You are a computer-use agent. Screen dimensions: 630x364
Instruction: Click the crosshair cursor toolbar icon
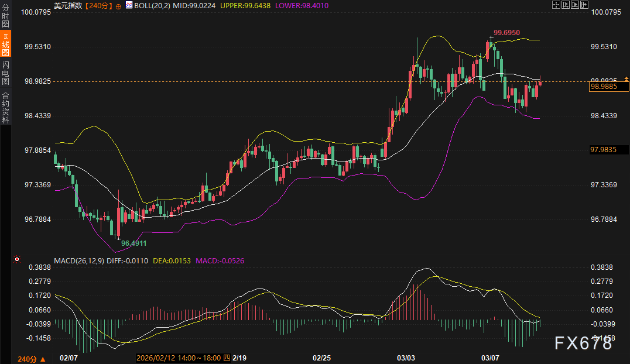pyautogui.click(x=556, y=5)
